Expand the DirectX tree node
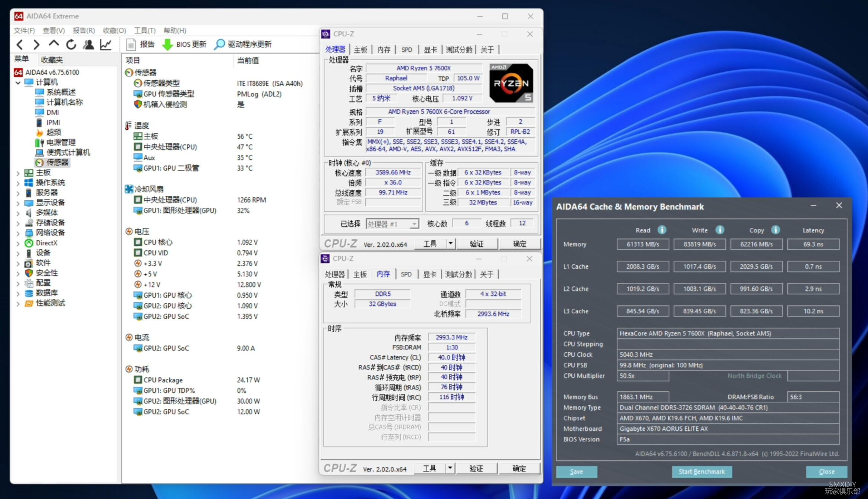This screenshot has height=499, width=868. tap(18, 243)
